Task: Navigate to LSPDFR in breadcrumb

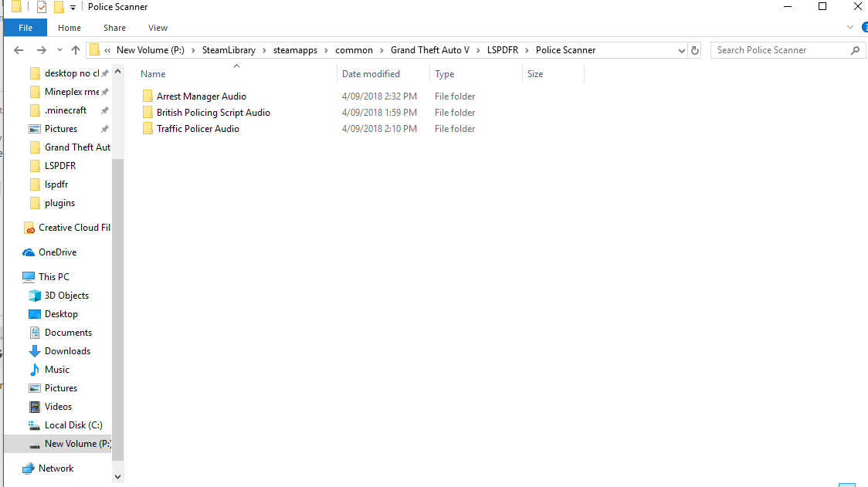Action: tap(503, 50)
